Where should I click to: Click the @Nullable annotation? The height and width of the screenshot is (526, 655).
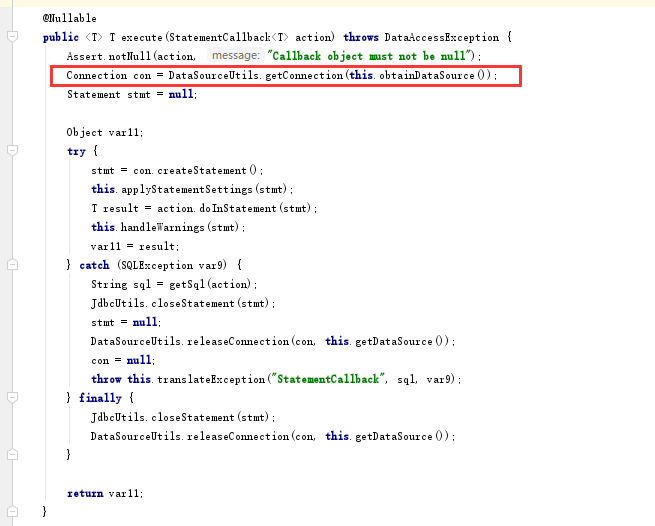click(x=69, y=18)
